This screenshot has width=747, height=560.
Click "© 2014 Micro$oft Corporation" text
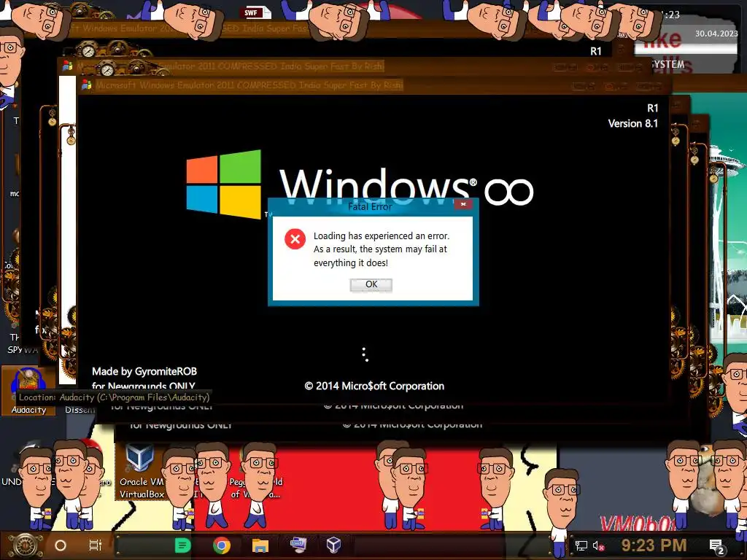point(374,386)
